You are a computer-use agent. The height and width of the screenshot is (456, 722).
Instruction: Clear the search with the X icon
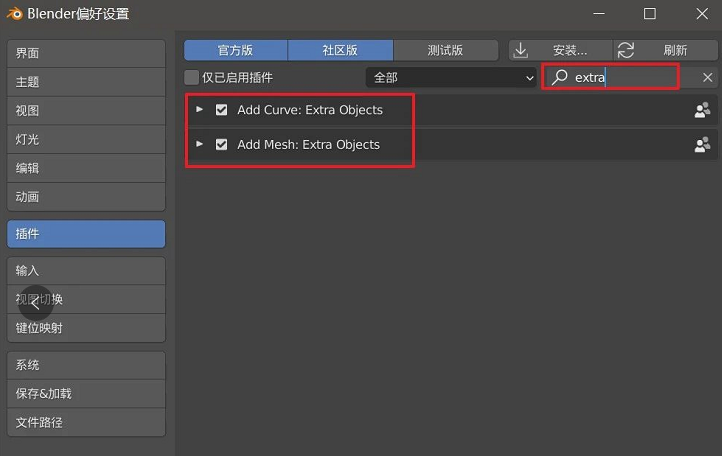pos(707,77)
